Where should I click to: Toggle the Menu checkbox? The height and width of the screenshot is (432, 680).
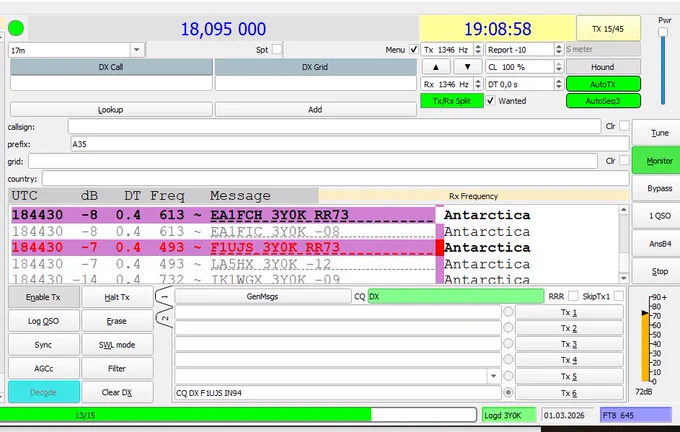click(413, 49)
